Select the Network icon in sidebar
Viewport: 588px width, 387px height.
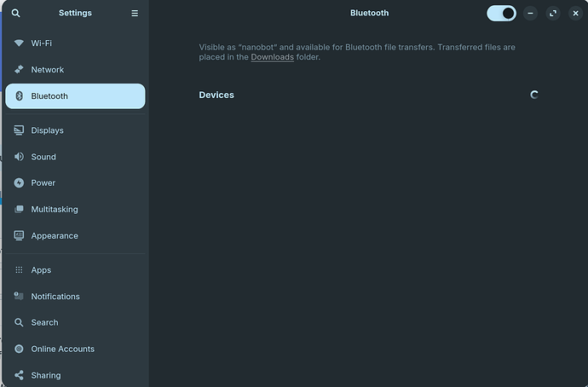(19, 70)
